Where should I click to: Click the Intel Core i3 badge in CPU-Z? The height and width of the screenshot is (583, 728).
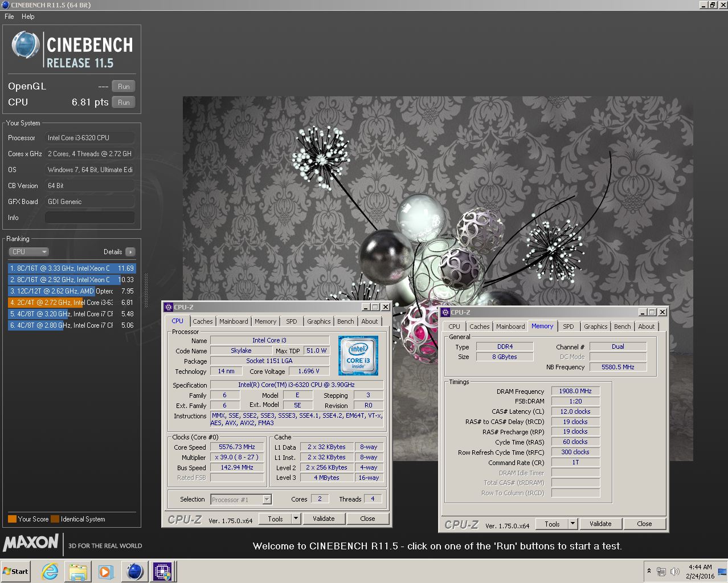coord(358,356)
